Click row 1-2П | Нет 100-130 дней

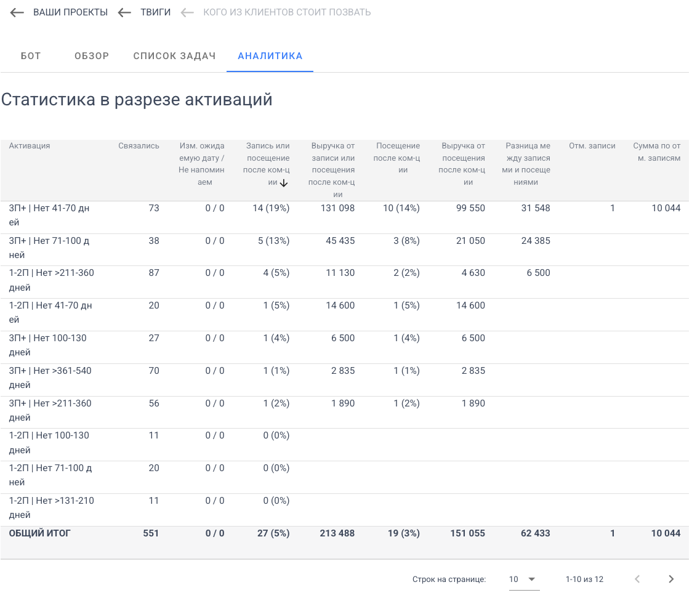pyautogui.click(x=345, y=445)
